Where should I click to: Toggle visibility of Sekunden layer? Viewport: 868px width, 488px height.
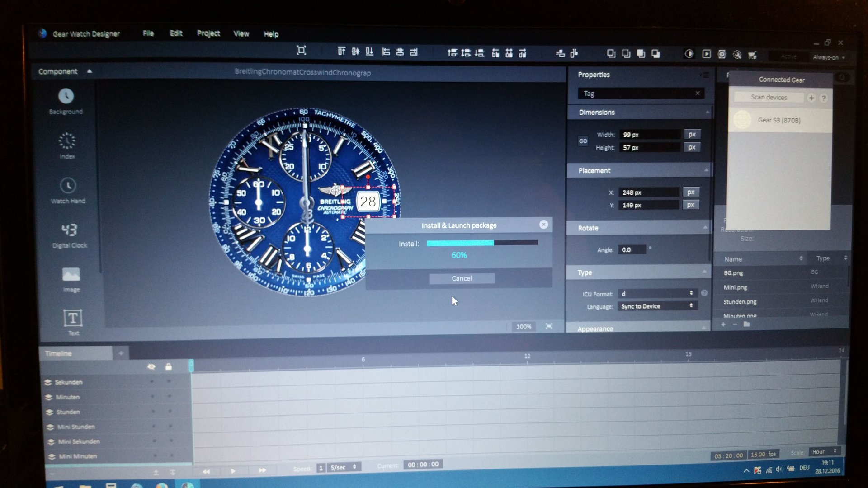coord(152,382)
